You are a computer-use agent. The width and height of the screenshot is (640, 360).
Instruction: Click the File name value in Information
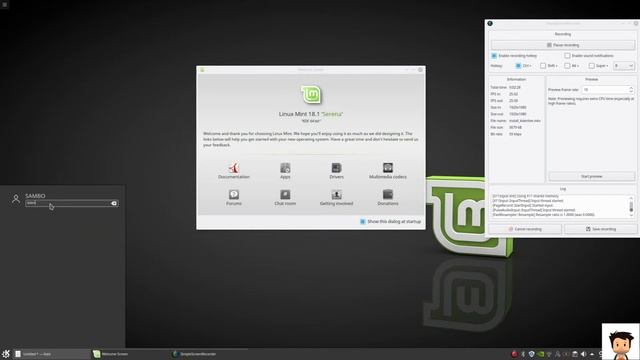(x=524, y=121)
